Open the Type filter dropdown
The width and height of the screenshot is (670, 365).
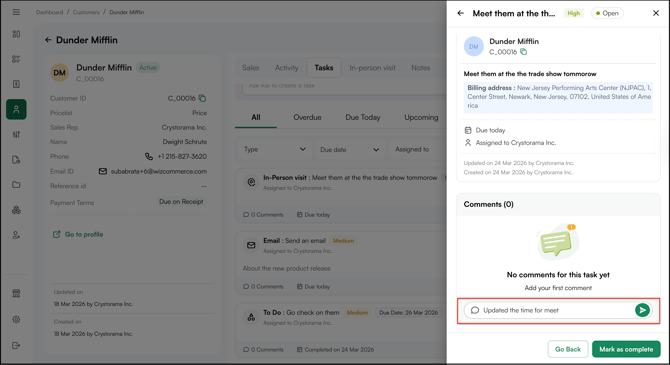(x=275, y=150)
